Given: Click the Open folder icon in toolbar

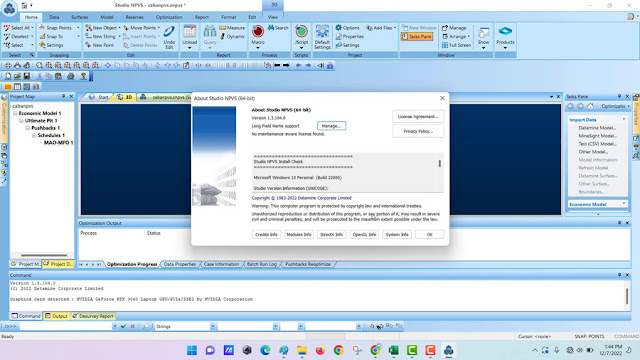Looking at the screenshot, I should pos(17,76).
